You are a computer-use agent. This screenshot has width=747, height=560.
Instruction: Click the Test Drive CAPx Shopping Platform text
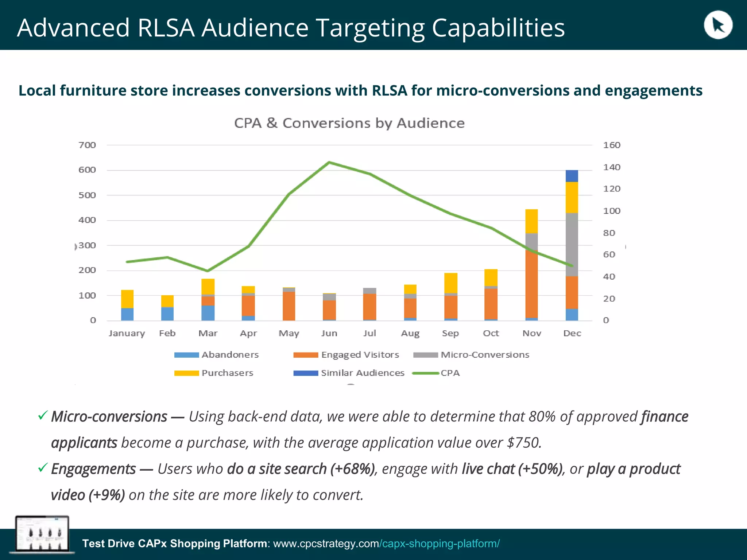pos(175,544)
